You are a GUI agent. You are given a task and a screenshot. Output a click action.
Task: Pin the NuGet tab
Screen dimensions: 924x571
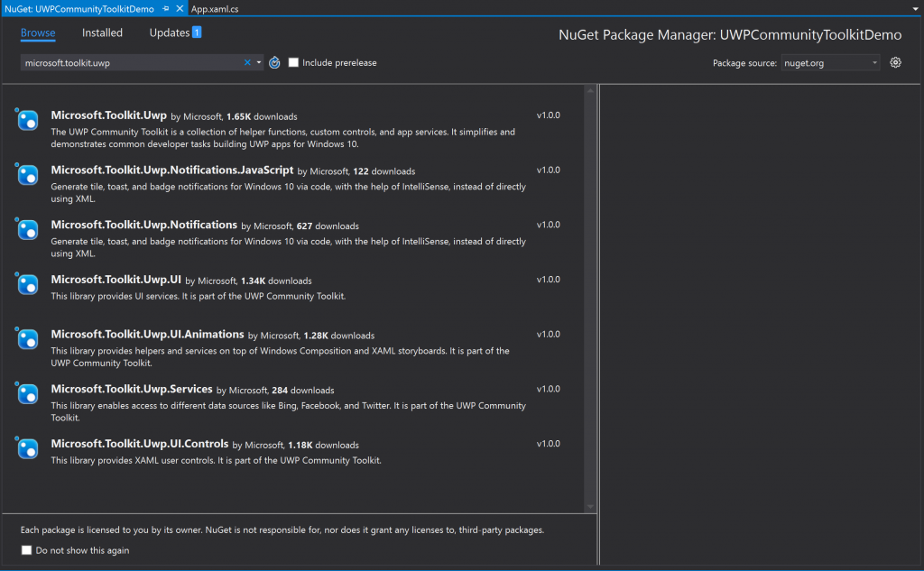pyautogui.click(x=166, y=9)
